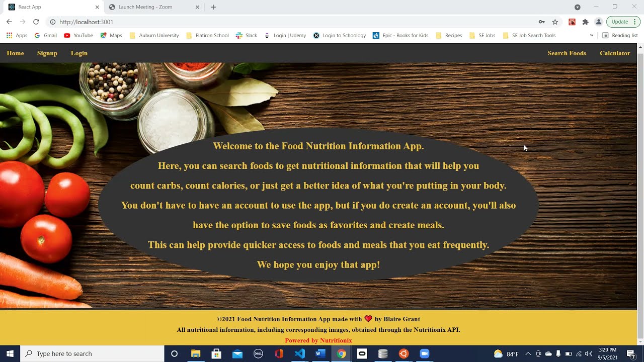Open Calculator in navbar

(615, 53)
